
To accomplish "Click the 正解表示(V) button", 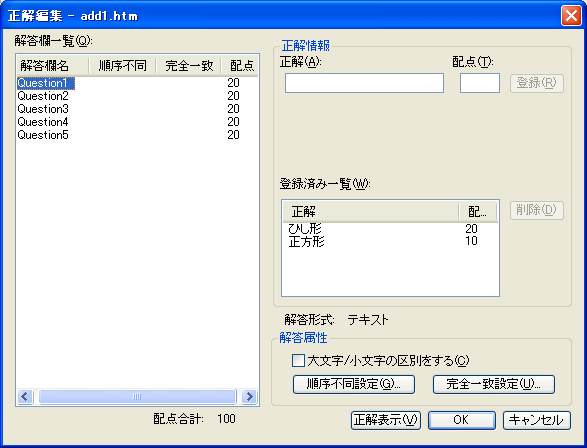I will [x=386, y=420].
